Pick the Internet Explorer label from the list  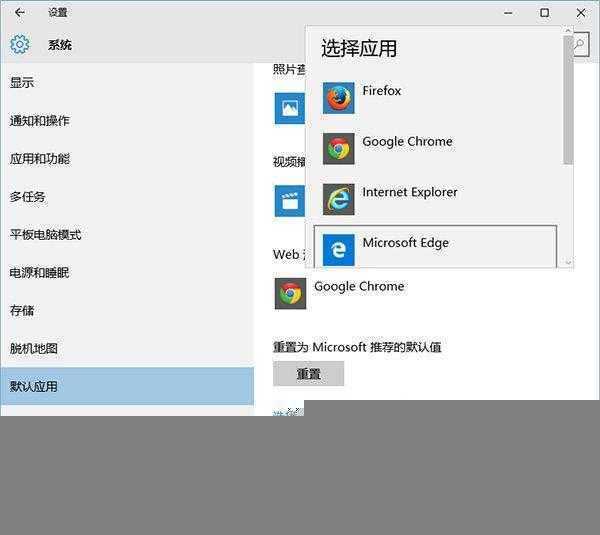point(410,192)
